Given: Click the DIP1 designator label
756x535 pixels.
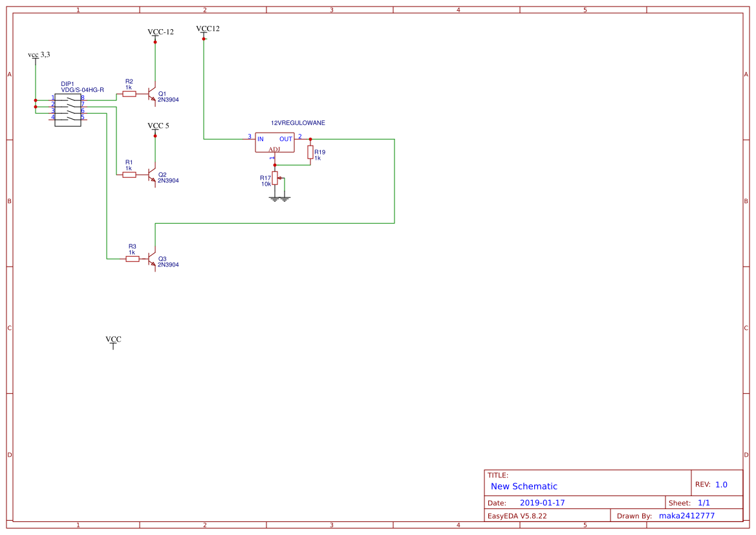Looking at the screenshot, I should coord(67,84).
